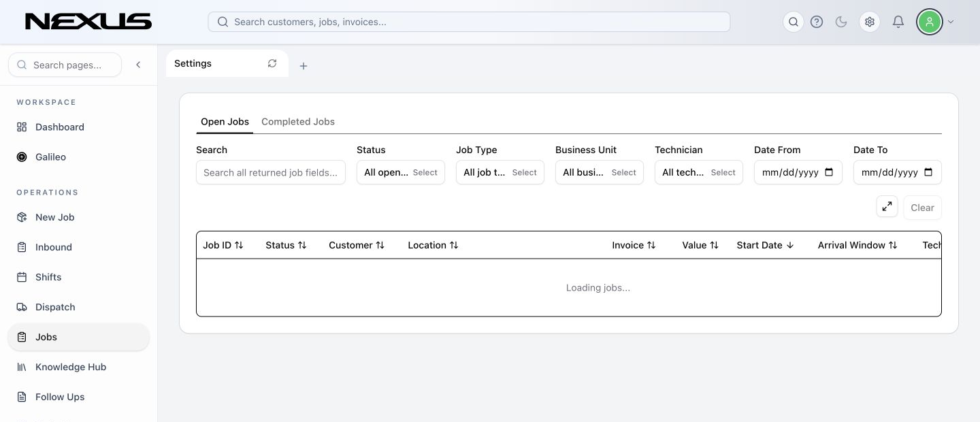980x422 pixels.
Task: Open the Business Unit dropdown
Action: (x=600, y=172)
